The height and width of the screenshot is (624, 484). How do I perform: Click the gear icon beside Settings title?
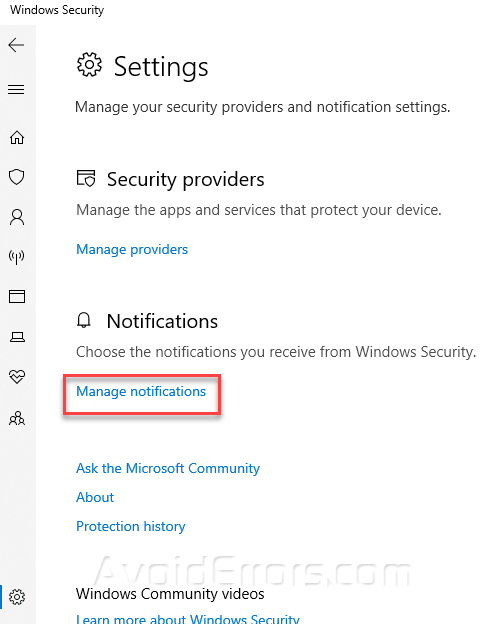(89, 64)
